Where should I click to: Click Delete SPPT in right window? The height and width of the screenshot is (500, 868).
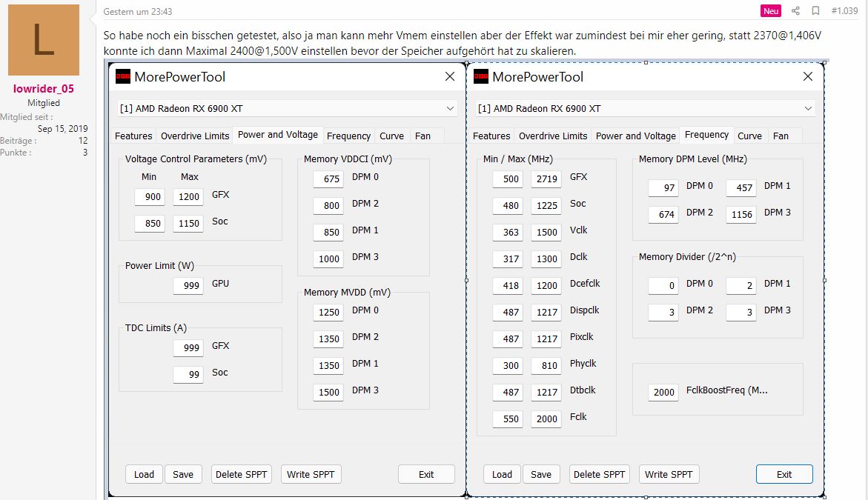pos(600,474)
